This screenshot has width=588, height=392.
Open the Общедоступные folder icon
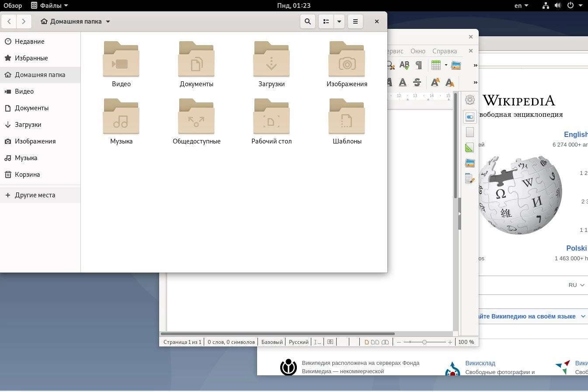point(196,116)
